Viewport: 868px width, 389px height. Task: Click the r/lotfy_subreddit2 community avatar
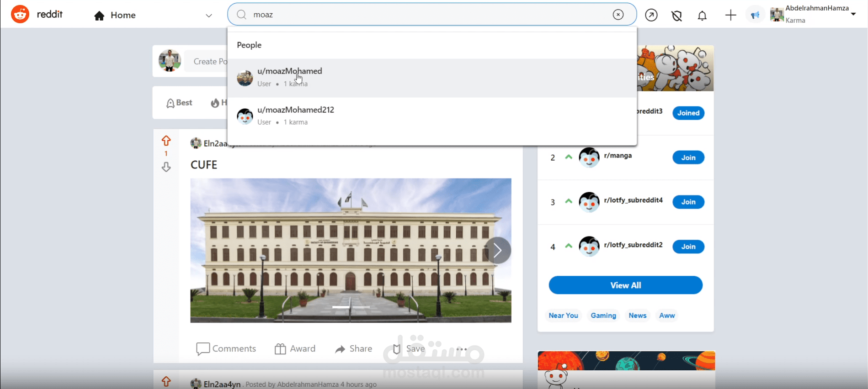point(589,247)
